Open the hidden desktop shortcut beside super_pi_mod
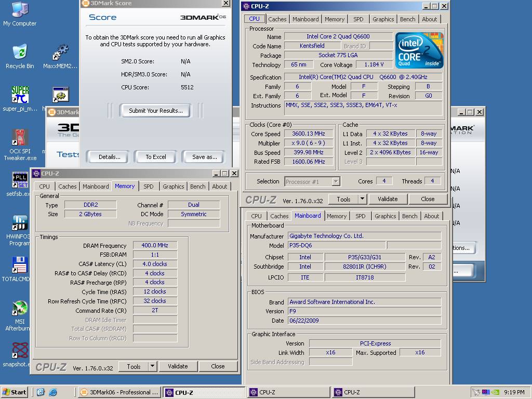This screenshot has height=399, width=532. pyautogui.click(x=61, y=95)
